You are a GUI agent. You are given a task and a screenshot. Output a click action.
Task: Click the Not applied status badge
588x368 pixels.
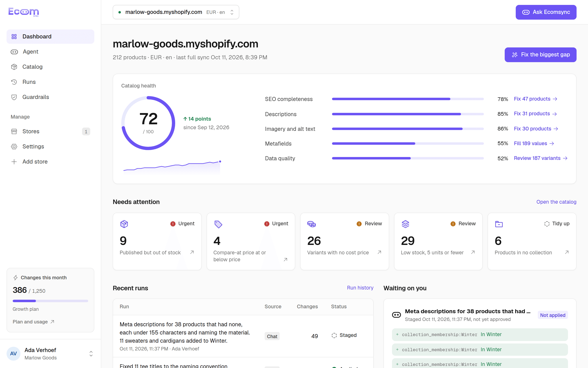coord(552,315)
